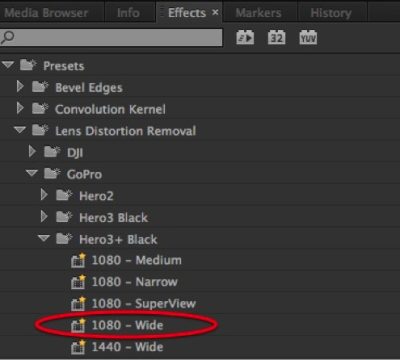
Task: Open the Markers tab
Action: (259, 13)
